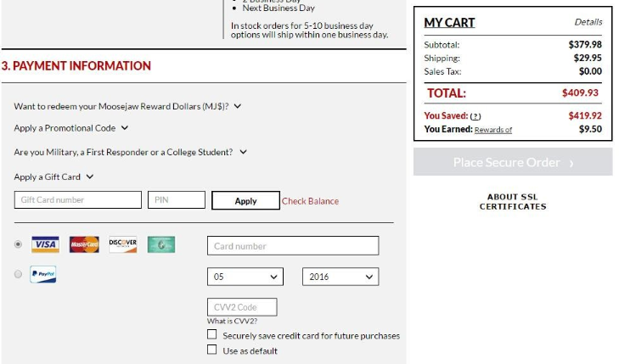
Task: Open the expiration year dropdown showing 2016
Action: click(340, 277)
